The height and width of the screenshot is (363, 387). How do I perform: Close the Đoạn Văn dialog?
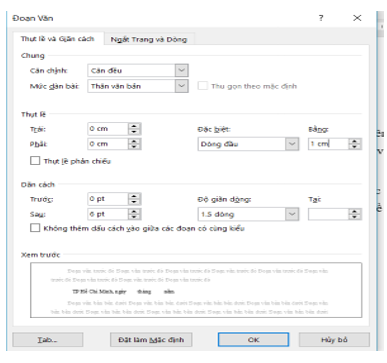click(357, 18)
